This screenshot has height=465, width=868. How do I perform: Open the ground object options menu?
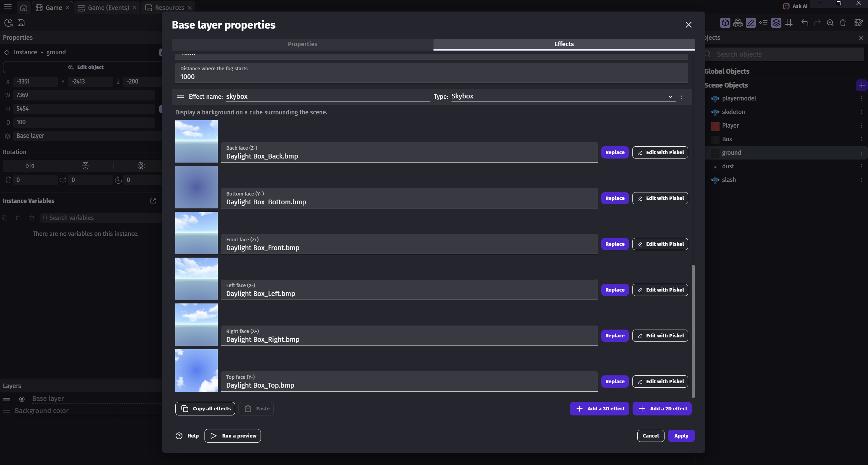tap(861, 153)
